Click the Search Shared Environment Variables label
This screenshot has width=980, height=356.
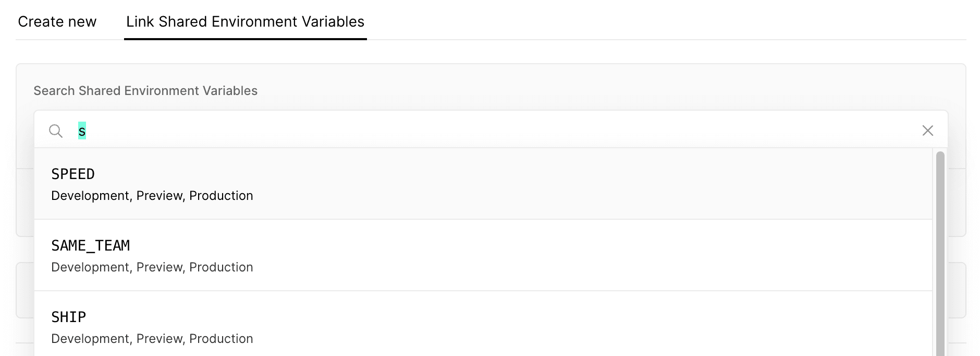145,91
